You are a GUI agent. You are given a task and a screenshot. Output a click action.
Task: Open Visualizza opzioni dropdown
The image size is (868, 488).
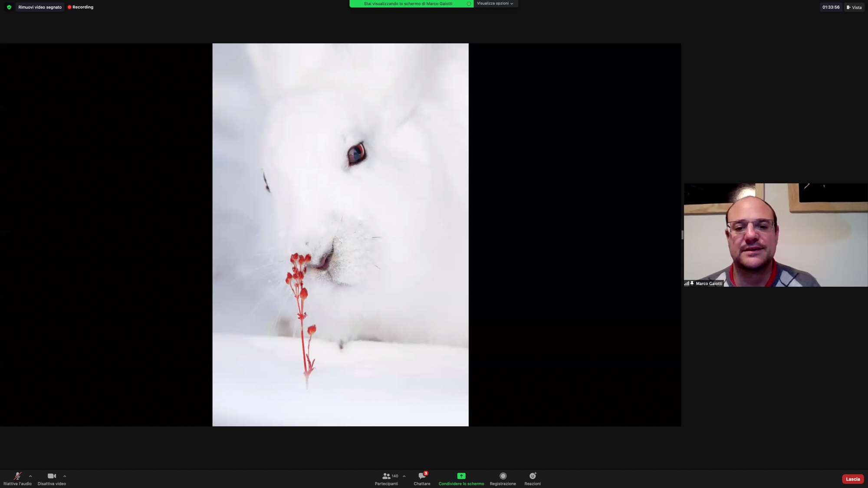(x=495, y=3)
